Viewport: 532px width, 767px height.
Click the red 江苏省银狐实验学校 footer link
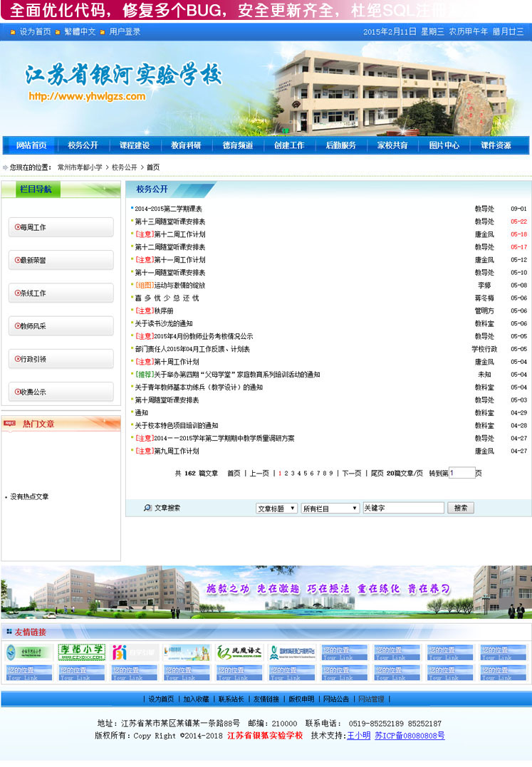coord(265,736)
